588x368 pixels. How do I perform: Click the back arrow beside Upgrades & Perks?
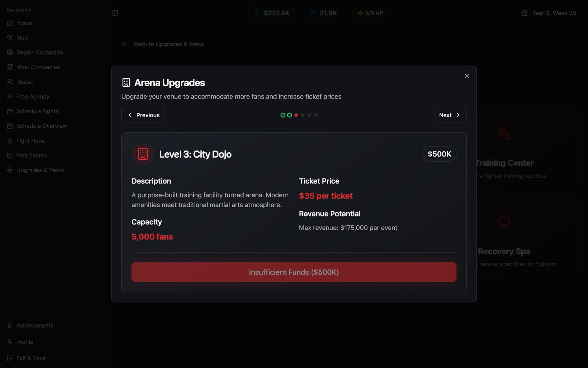pos(124,44)
